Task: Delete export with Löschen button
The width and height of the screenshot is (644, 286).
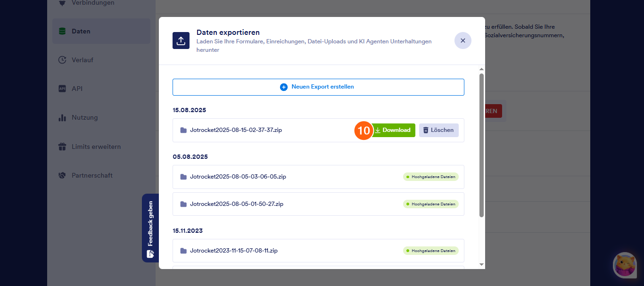Action: tap(438, 130)
